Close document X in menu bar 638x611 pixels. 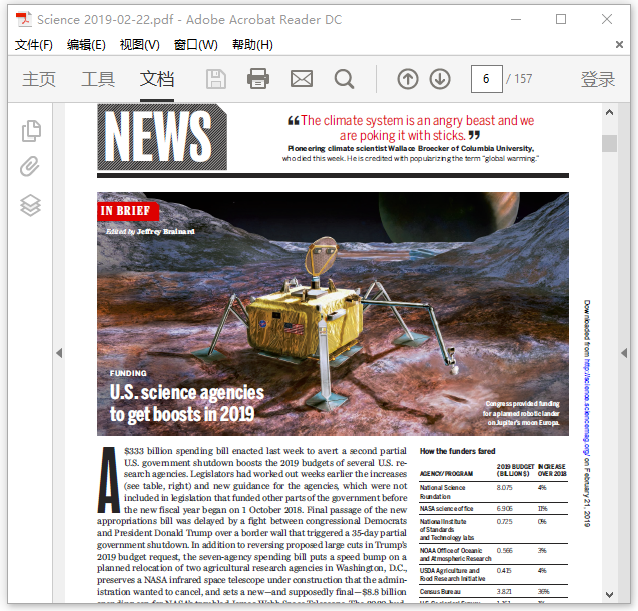click(619, 44)
